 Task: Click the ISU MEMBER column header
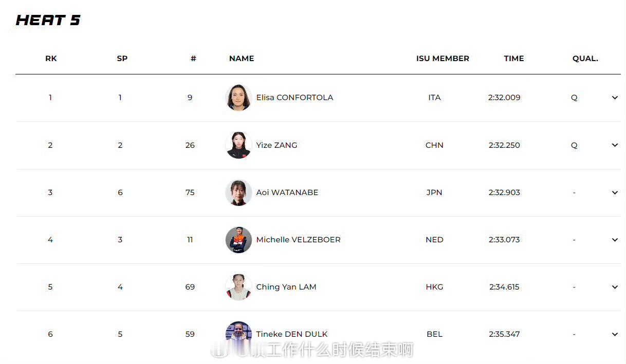[x=443, y=59]
